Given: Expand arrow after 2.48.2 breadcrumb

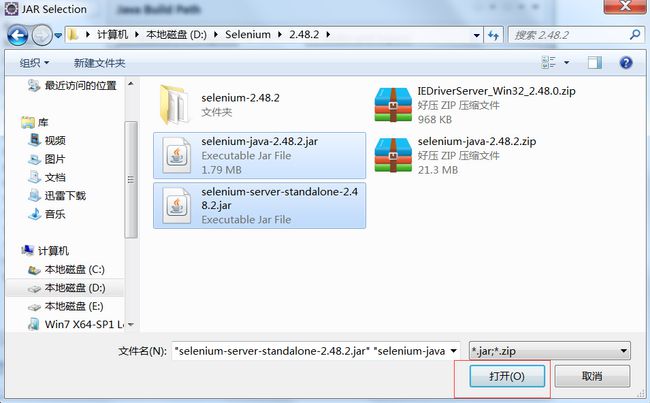Looking at the screenshot, I should click(x=328, y=34).
